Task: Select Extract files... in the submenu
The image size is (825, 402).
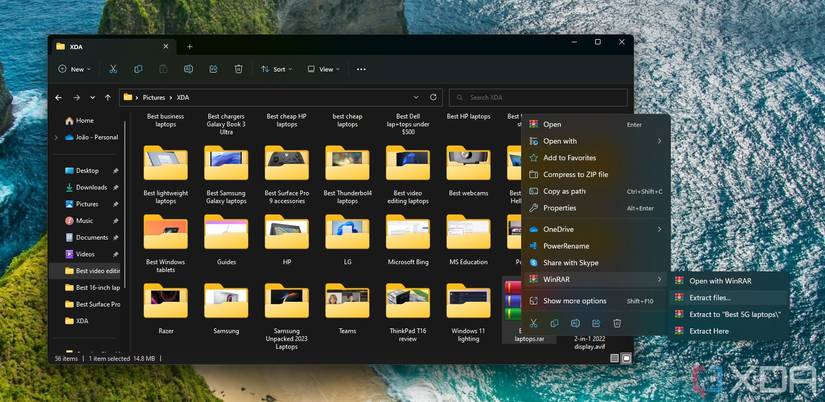Action: [730, 298]
